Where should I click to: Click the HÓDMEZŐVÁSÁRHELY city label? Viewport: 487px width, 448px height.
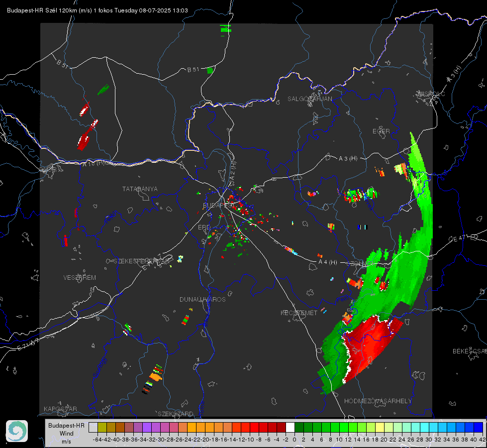(x=378, y=401)
